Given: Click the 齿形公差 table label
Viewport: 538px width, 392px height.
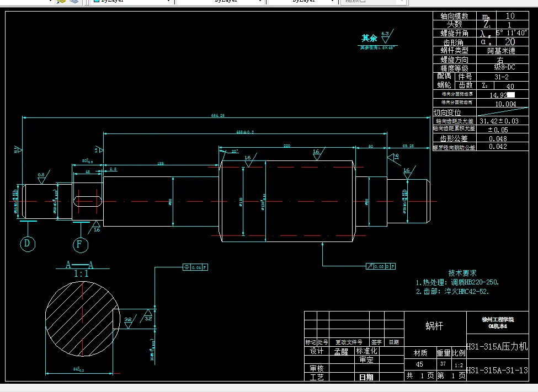Looking at the screenshot, I should [x=454, y=138].
